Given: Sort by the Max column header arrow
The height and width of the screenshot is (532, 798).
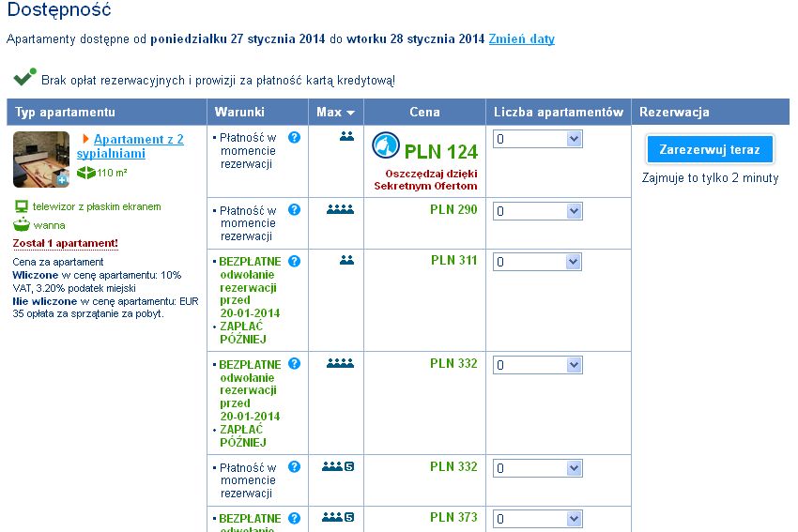Looking at the screenshot, I should (350, 113).
